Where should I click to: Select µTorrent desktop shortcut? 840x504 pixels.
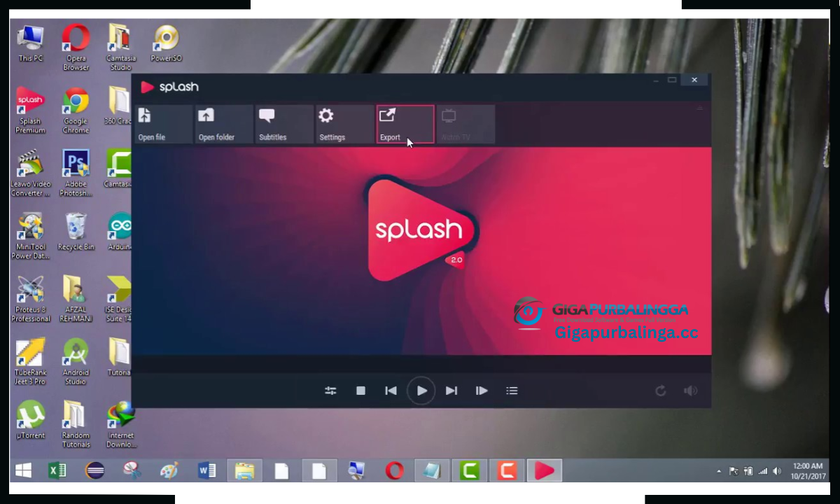click(x=31, y=420)
